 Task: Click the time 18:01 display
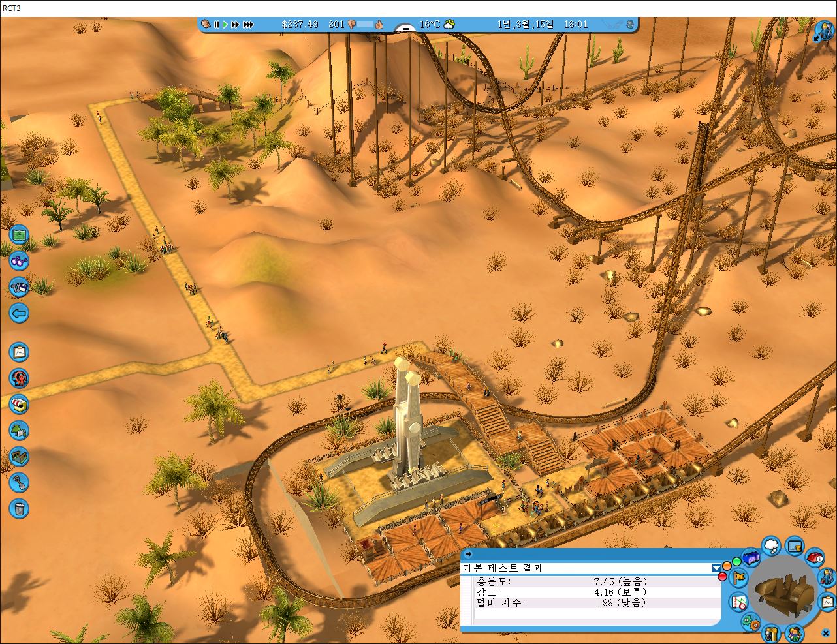[x=576, y=24]
